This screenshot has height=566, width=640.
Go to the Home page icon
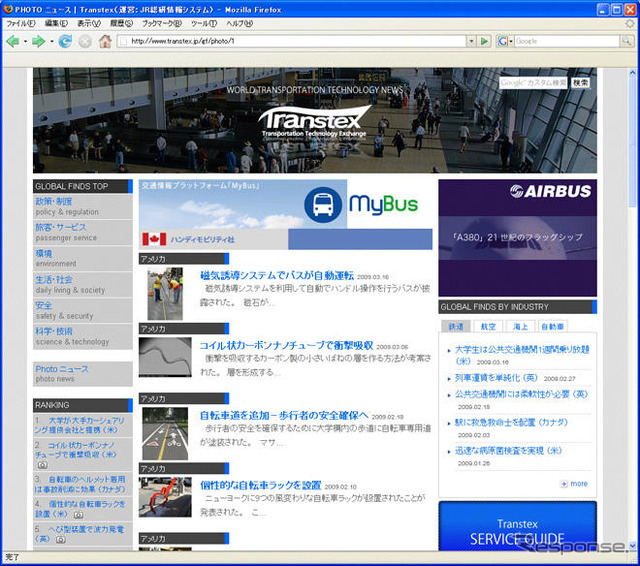[x=105, y=41]
